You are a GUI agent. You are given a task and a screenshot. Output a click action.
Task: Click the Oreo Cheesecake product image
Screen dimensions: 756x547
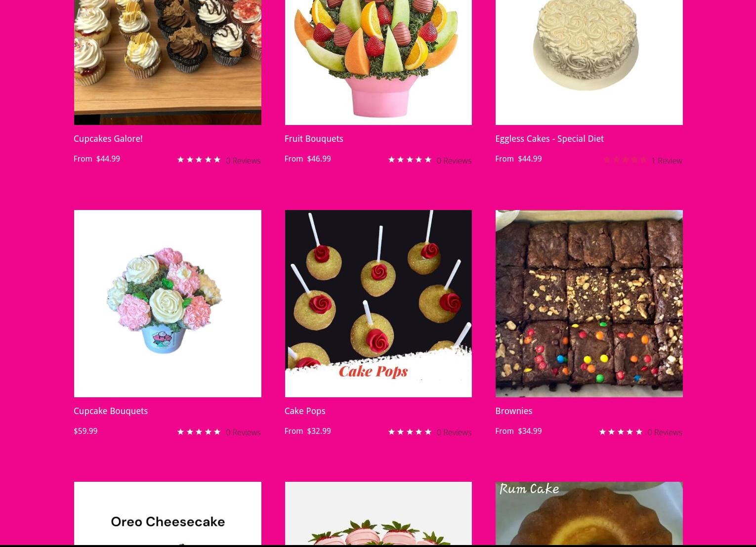point(168,514)
